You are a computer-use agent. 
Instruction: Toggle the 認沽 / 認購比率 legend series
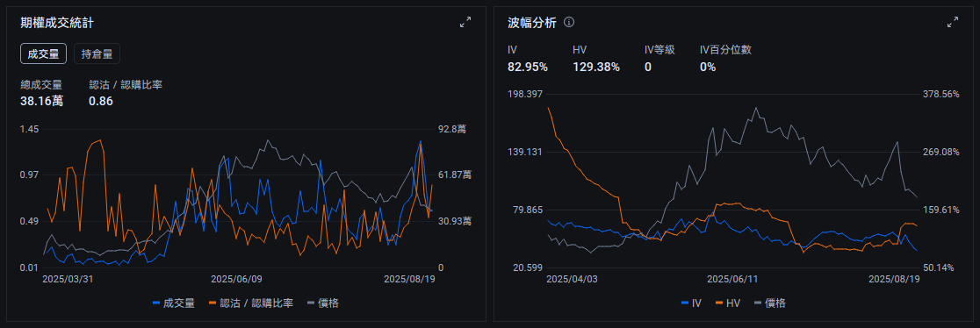click(251, 303)
